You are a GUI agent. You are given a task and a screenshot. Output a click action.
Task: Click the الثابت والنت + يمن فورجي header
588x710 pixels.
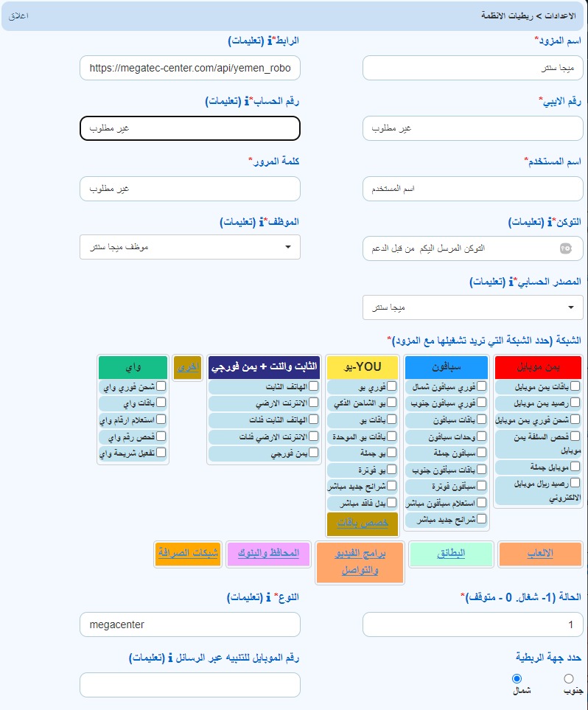pyautogui.click(x=264, y=367)
